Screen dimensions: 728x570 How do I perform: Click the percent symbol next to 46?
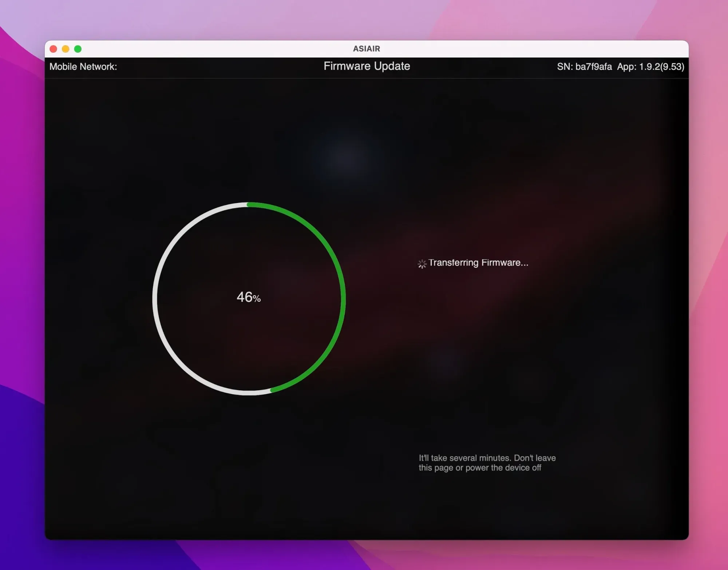pos(257,299)
